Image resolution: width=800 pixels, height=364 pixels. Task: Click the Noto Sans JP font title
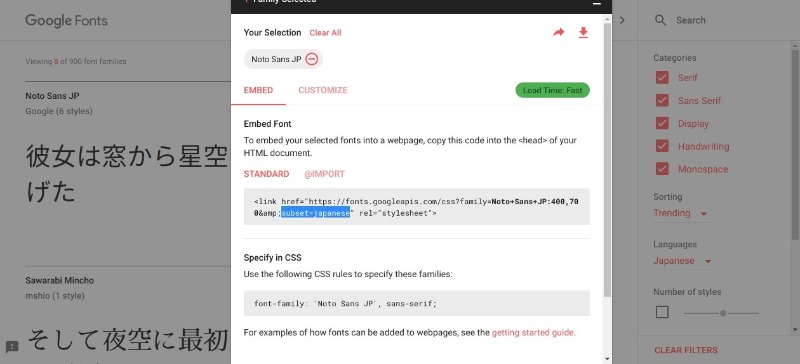point(53,96)
